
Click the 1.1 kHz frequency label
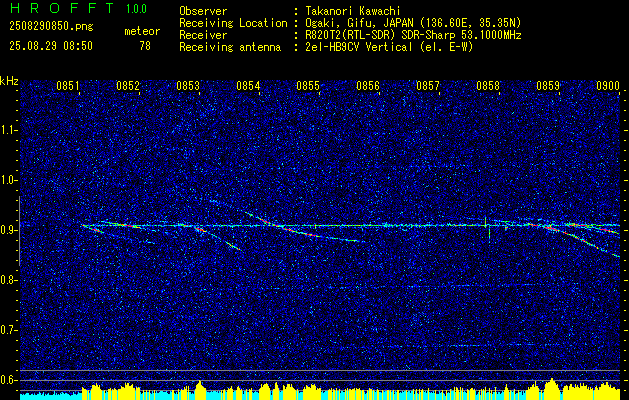[x=9, y=130]
